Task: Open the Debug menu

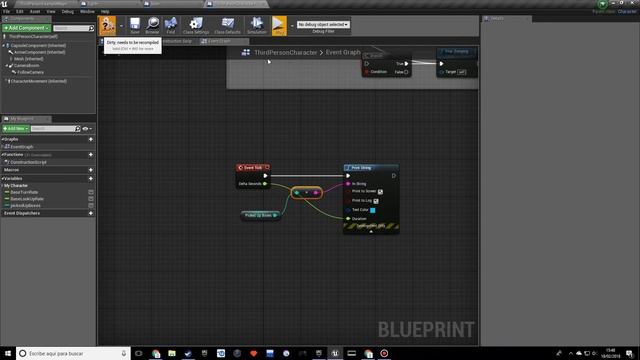Action: coord(68,11)
